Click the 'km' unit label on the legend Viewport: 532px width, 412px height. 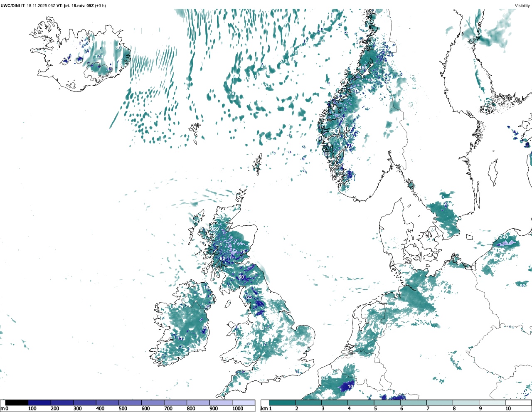(264, 409)
